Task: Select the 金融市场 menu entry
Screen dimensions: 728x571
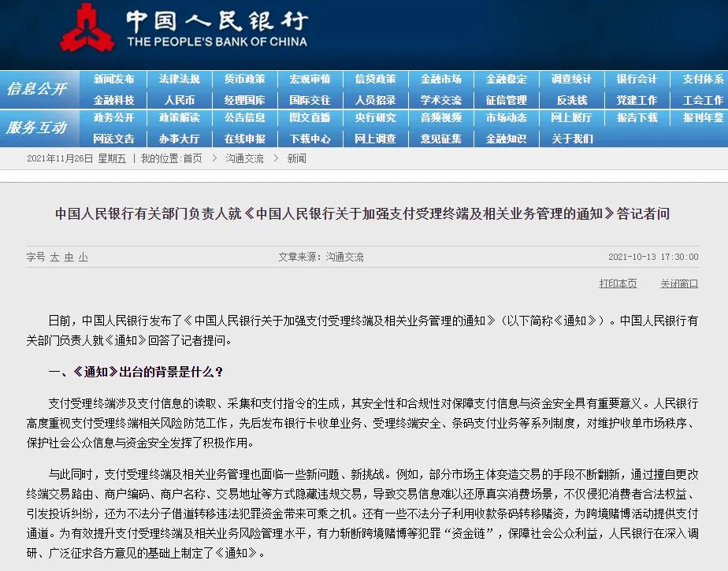Action: pyautogui.click(x=441, y=80)
